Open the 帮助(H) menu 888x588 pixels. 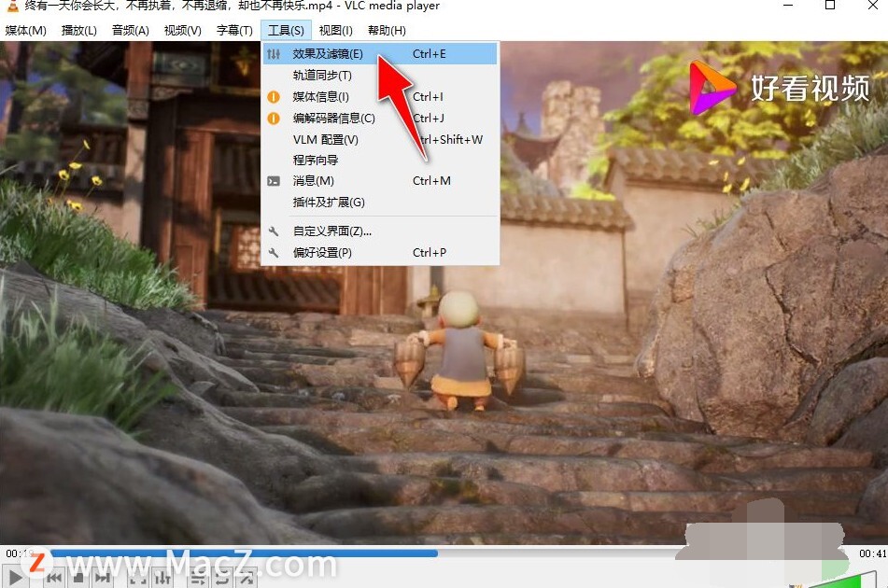387,31
